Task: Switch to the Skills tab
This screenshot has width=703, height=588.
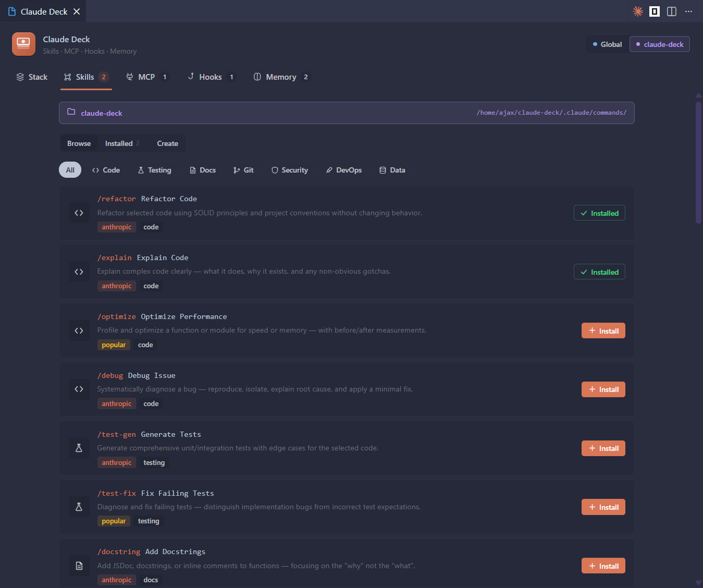Action: coord(86,77)
